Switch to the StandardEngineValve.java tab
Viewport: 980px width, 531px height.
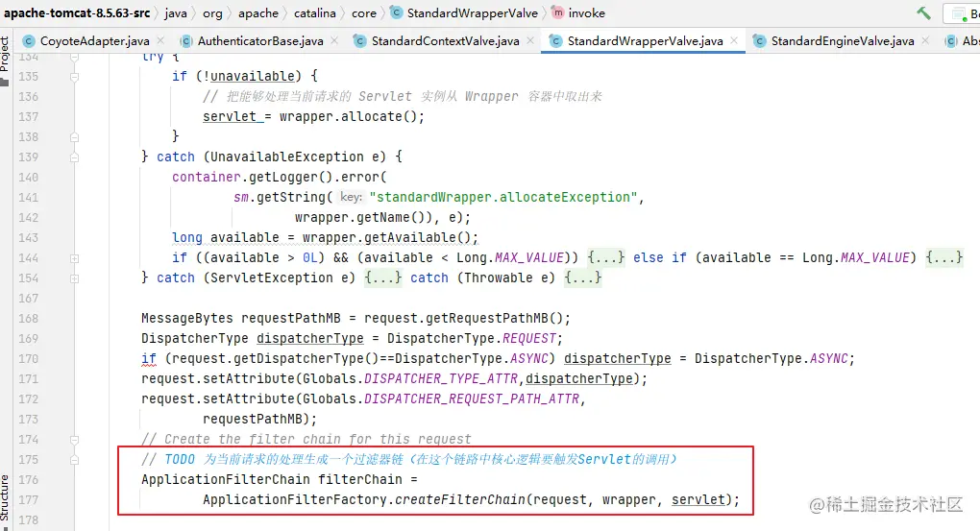point(843,40)
